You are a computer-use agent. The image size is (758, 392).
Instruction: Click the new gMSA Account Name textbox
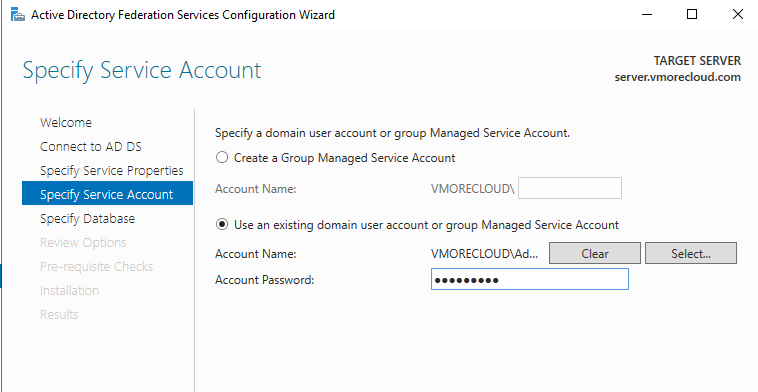570,188
